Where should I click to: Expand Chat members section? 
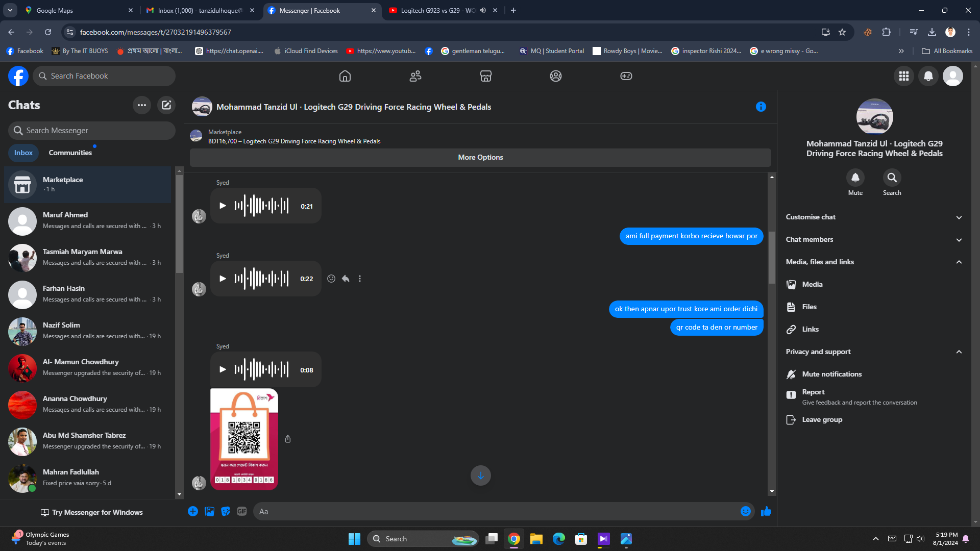874,240
